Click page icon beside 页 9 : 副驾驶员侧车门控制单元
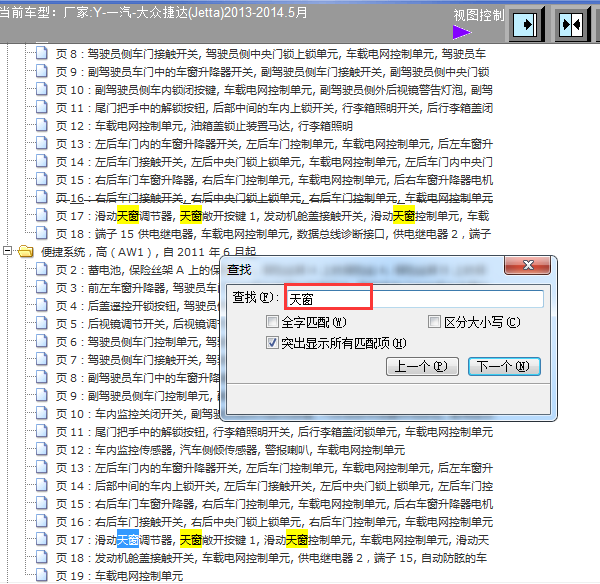600x584 pixels. pos(42,395)
